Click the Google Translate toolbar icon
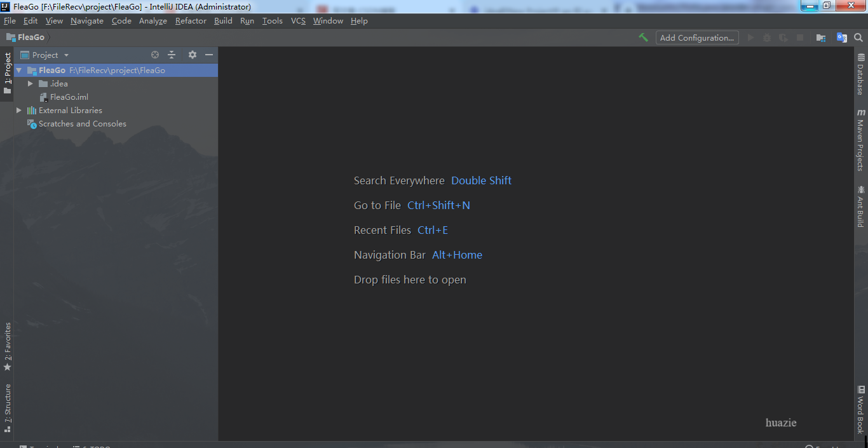The width and height of the screenshot is (868, 448). (841, 38)
